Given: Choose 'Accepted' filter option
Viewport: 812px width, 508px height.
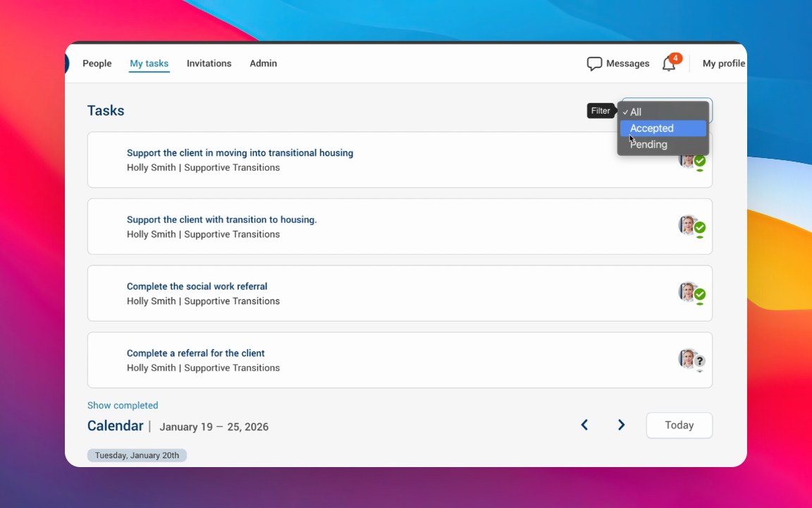Looking at the screenshot, I should tap(663, 128).
